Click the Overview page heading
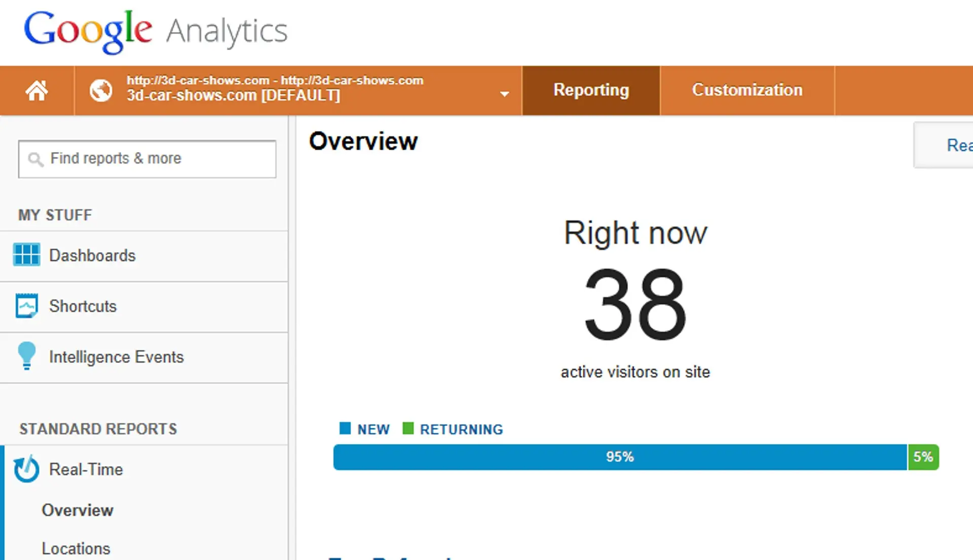Image resolution: width=973 pixels, height=560 pixels. 363,141
